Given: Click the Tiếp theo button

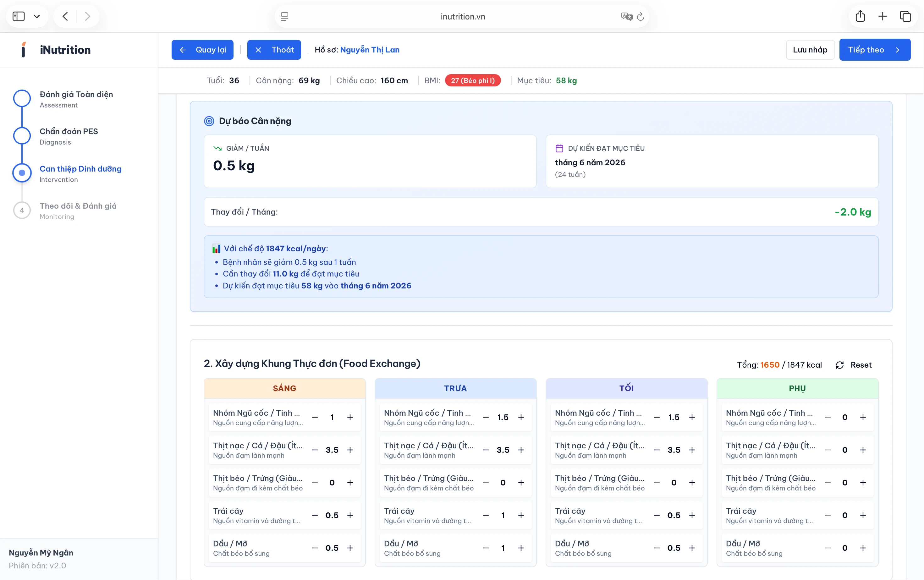Looking at the screenshot, I should (874, 50).
